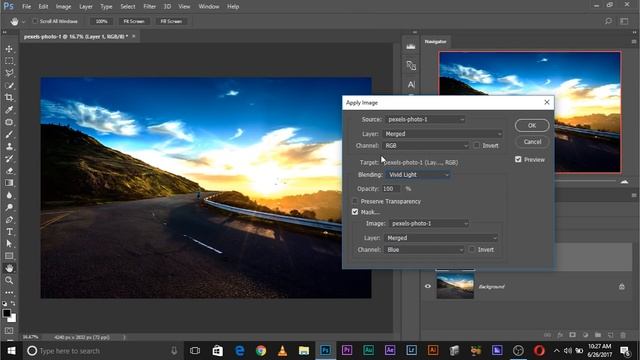Select the Eraser tool
This screenshot has height=360, width=640.
[x=9, y=171]
